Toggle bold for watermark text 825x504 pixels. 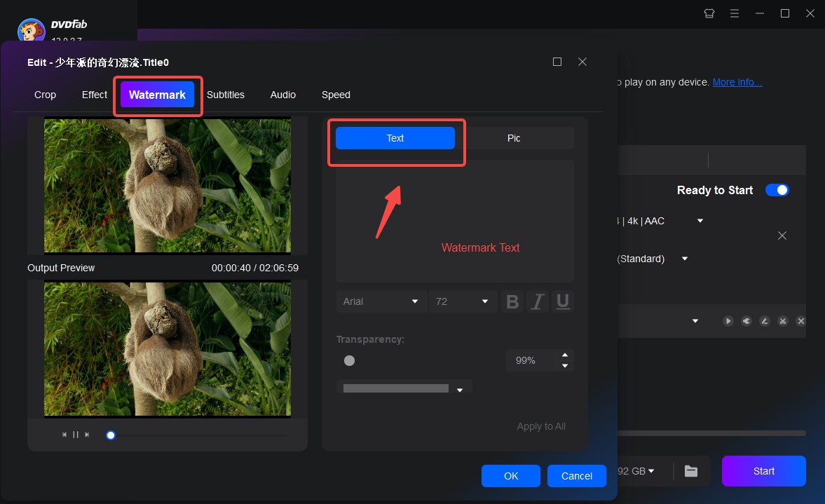[x=512, y=301]
